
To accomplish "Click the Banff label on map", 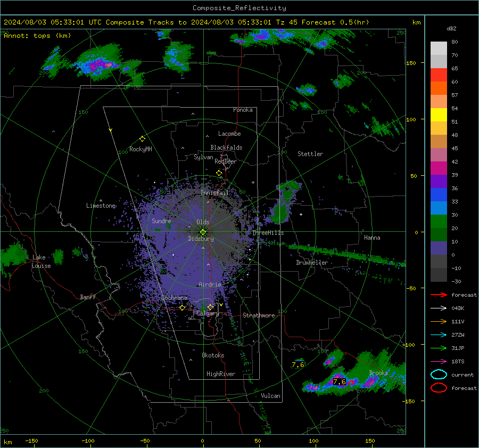I will 88,297.
